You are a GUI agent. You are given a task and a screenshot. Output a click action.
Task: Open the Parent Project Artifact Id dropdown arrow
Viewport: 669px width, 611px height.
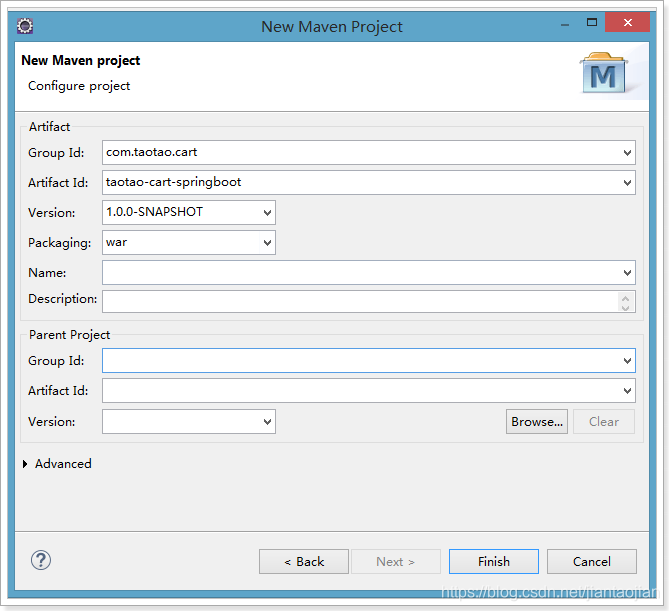point(627,391)
